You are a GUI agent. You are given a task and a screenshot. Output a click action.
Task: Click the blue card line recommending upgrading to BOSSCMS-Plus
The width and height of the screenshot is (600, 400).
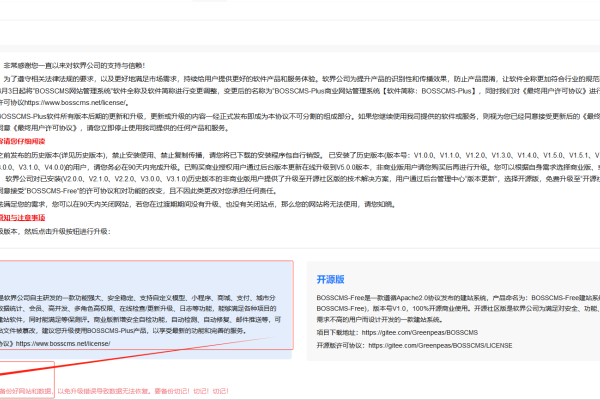click(125, 331)
